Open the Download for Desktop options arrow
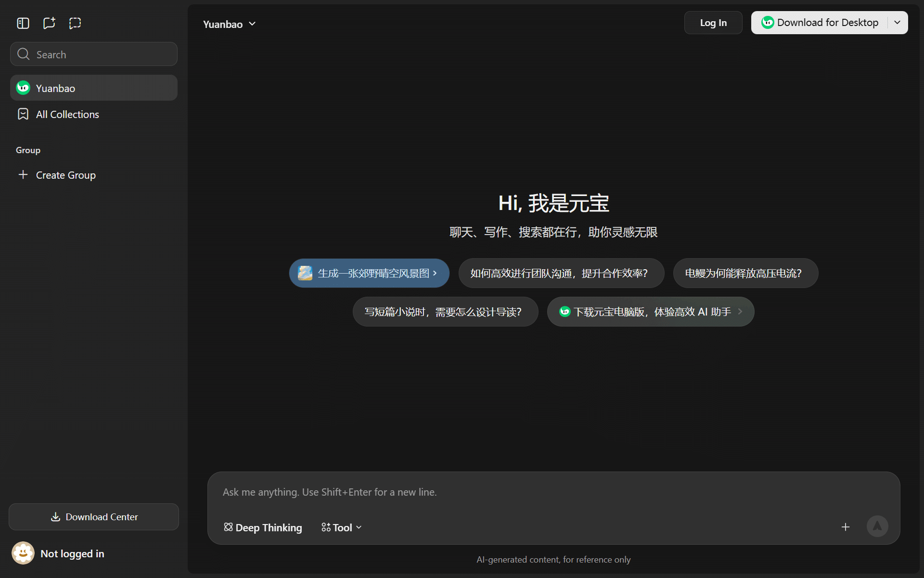 (x=898, y=23)
